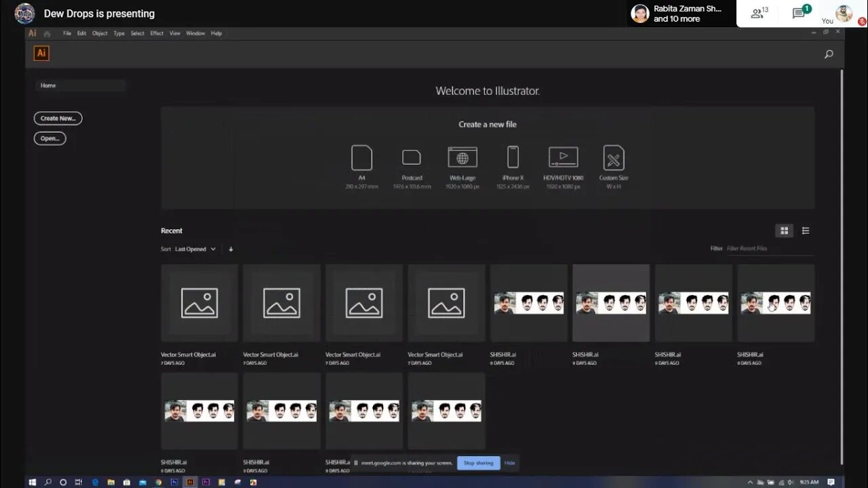Open the Help menu
This screenshot has width=868, height=488.
point(216,33)
